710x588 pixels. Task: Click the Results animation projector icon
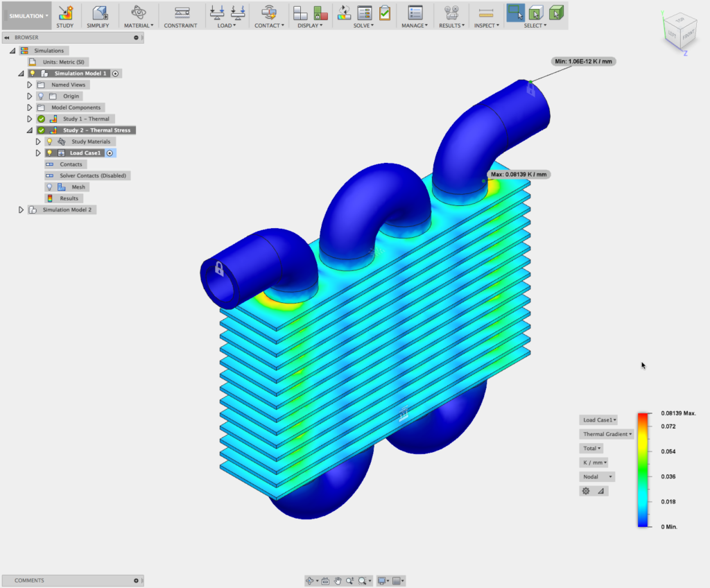point(451,12)
